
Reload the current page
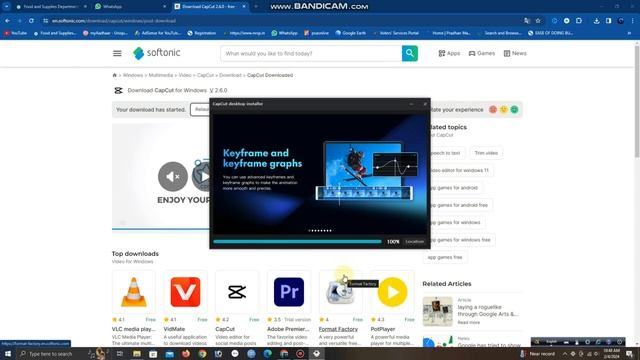(31, 20)
